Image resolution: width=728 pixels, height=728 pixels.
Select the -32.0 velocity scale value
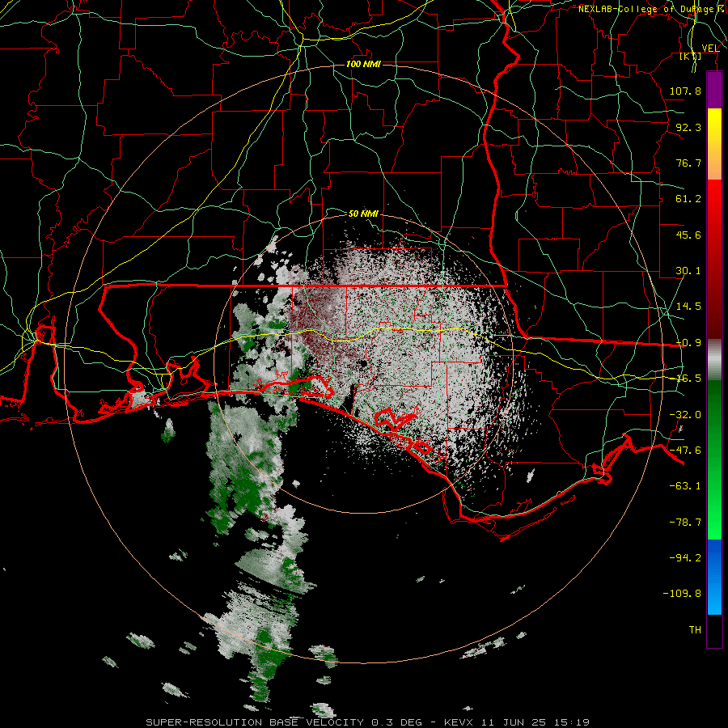(685, 415)
